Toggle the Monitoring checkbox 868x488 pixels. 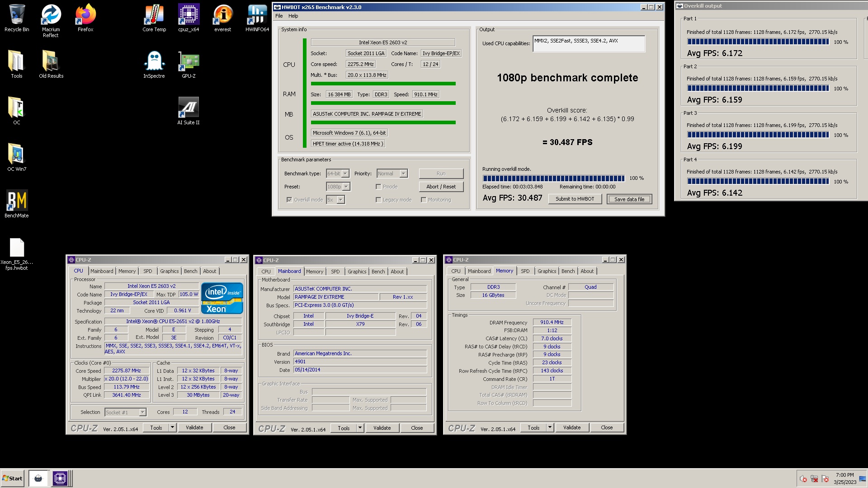pyautogui.click(x=424, y=200)
